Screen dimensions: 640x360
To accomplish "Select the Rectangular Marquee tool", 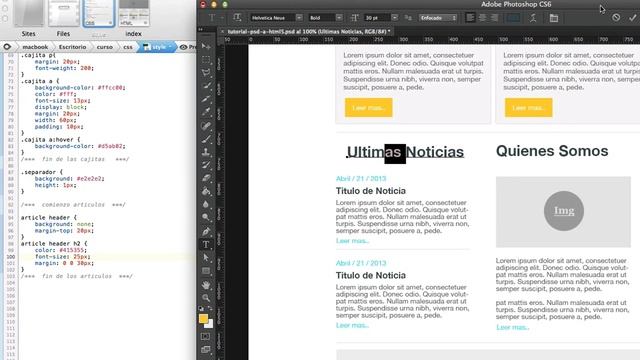I will coord(206,60).
